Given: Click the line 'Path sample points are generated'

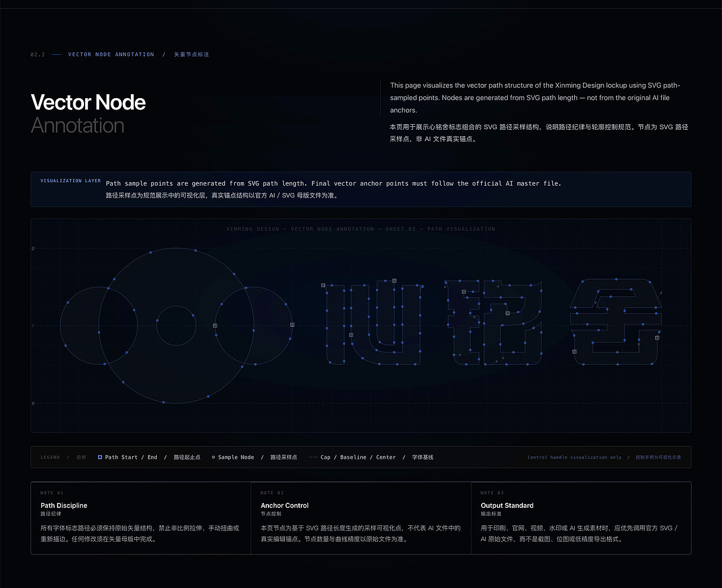Looking at the screenshot, I should point(333,183).
